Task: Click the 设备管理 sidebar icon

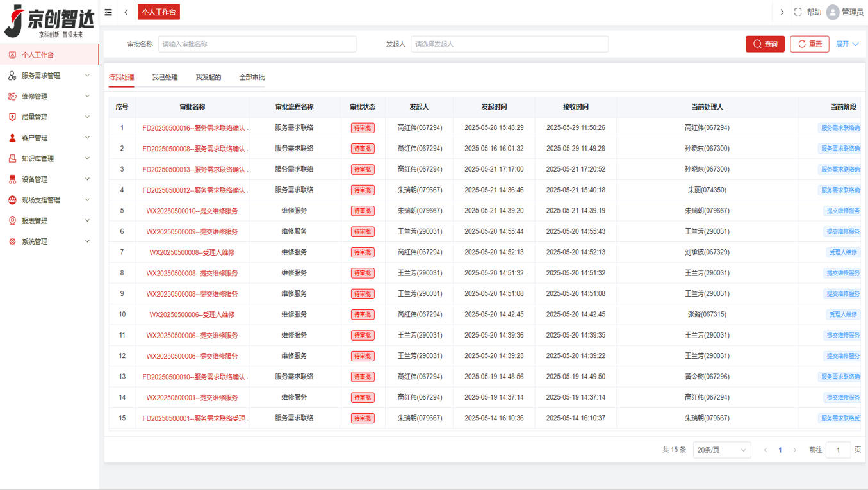Action: [12, 179]
